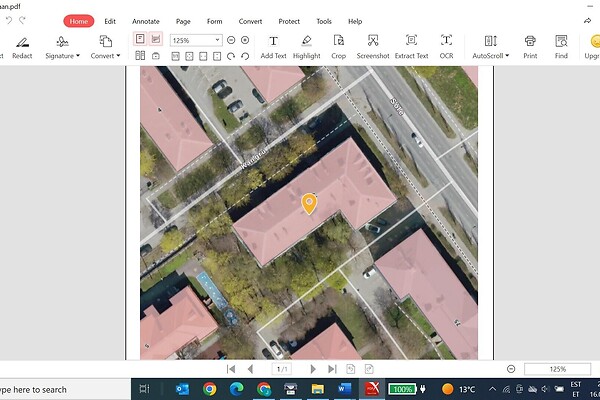Image resolution: width=600 pixels, height=400 pixels.
Task: Click the page number field
Action: coord(281,369)
